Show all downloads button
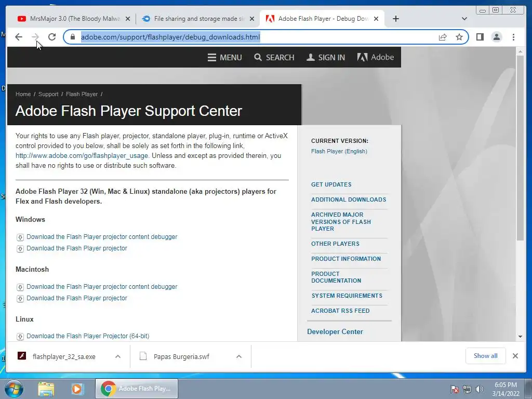Screen dimensions: 532x399 coord(486,355)
